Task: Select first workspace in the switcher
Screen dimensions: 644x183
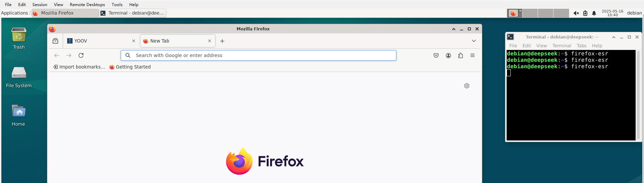Action: [515, 13]
